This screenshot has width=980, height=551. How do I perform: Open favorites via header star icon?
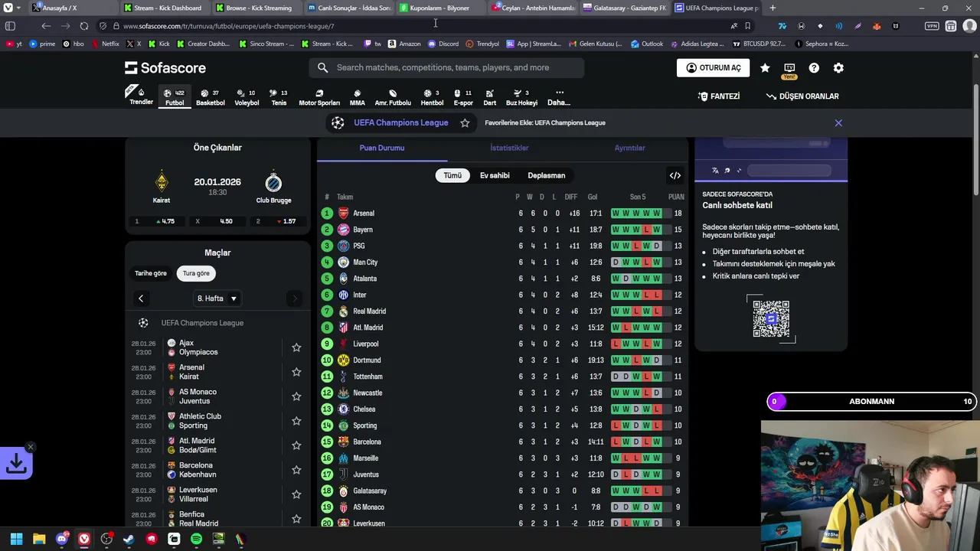[765, 67]
